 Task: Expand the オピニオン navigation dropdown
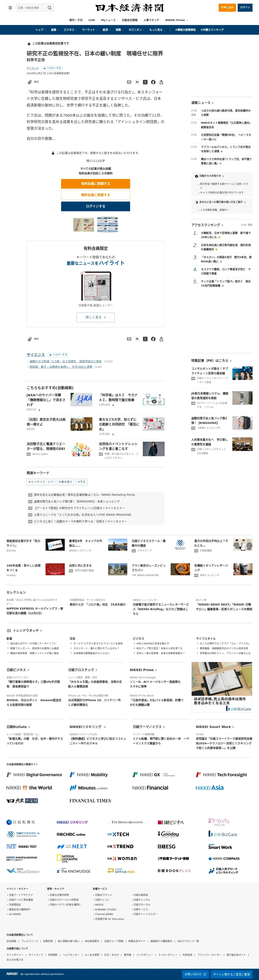[x=137, y=30]
